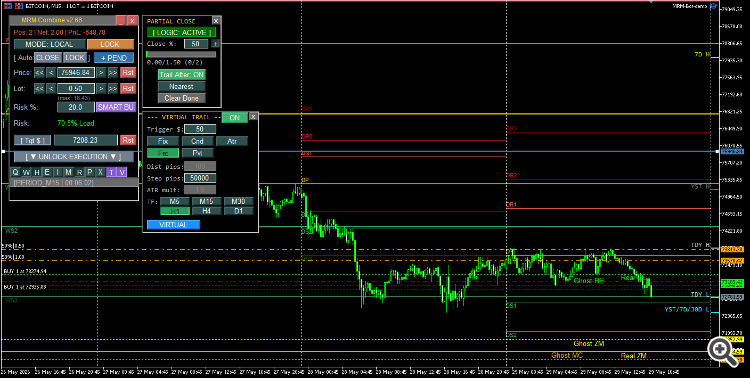Click the P hotkey button
Screen dimensions: 750x378
[x=89, y=172]
